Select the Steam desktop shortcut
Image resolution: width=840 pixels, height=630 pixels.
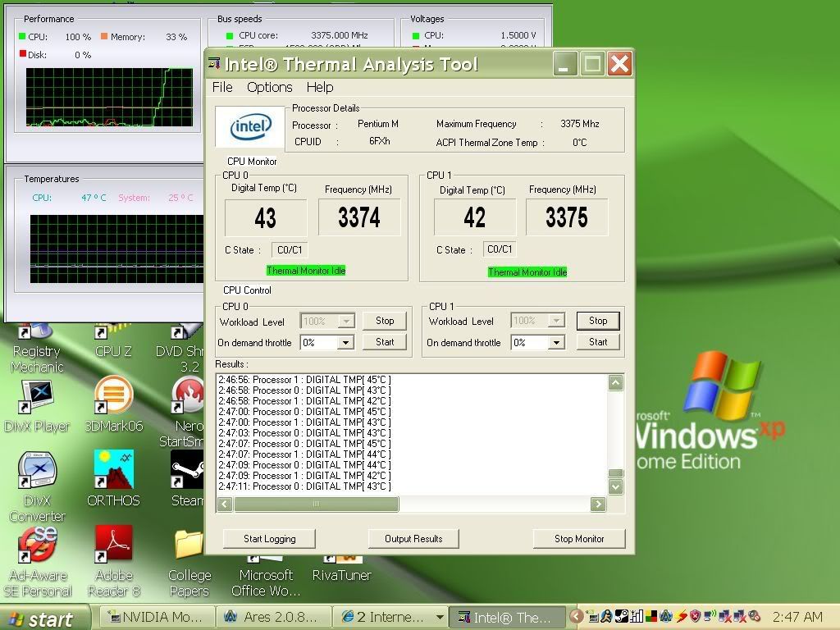point(187,478)
